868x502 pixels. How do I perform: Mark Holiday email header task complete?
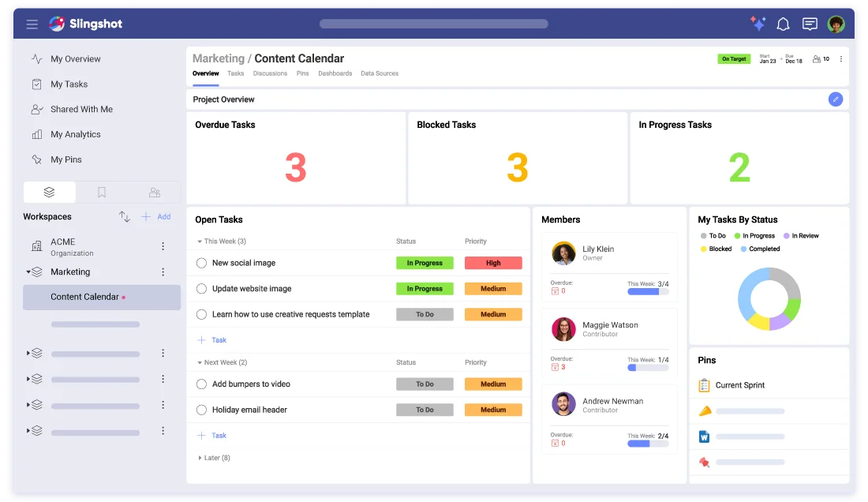pos(201,410)
